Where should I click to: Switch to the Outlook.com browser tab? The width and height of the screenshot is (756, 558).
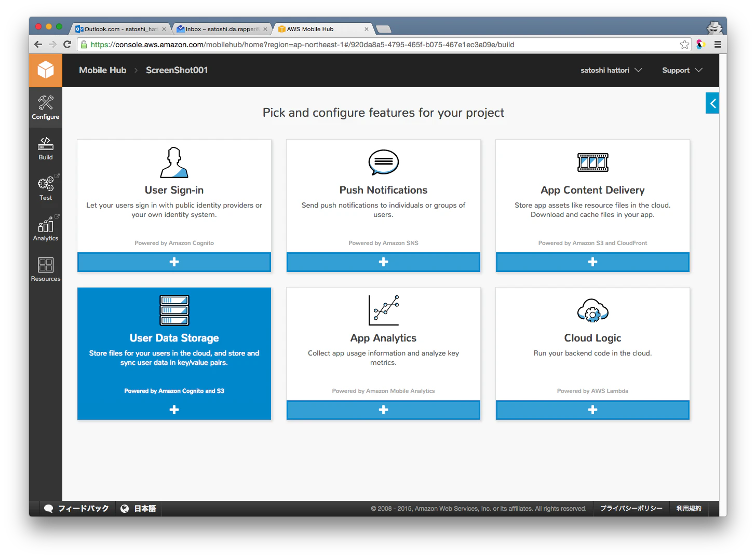pyautogui.click(x=121, y=29)
